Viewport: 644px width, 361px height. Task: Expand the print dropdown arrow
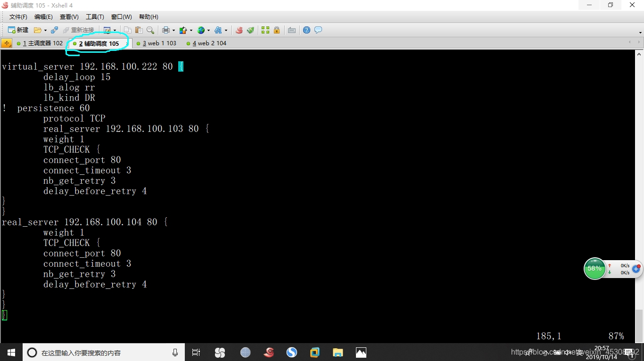[173, 30]
